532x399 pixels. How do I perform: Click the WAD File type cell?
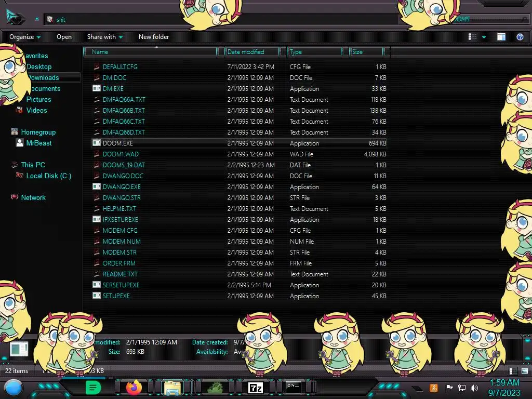[301, 154]
